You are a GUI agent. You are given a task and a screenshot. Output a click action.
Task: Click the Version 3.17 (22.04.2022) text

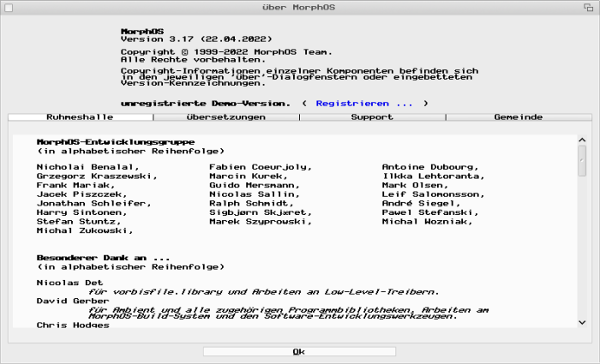196,39
